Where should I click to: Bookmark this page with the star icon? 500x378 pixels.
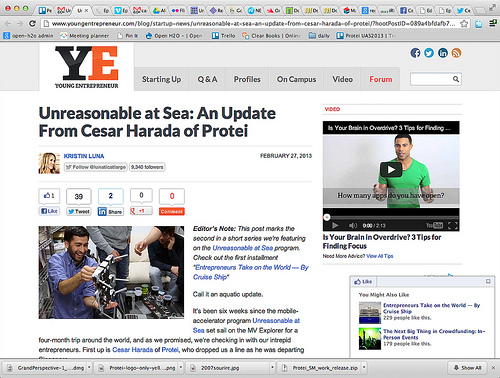(x=463, y=24)
